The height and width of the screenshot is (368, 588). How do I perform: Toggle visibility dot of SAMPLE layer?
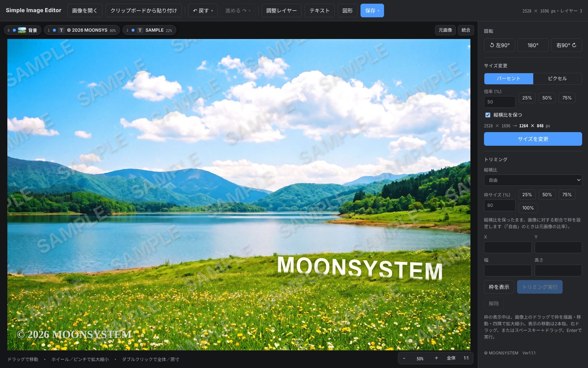coord(133,30)
